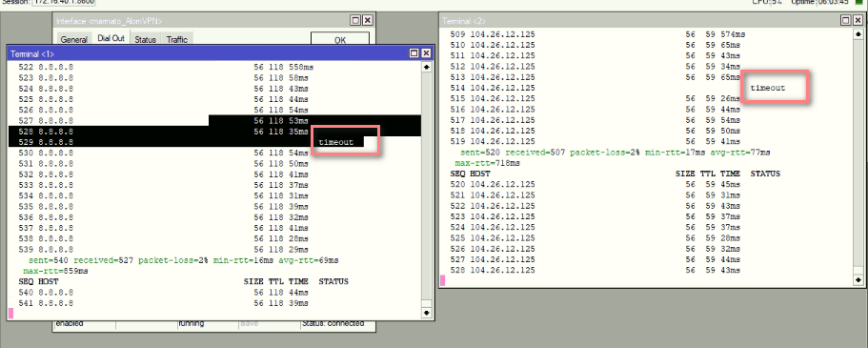The height and width of the screenshot is (348, 868).
Task: Click ping row 541 8.8.8.8 in Terminal 1
Action: [x=164, y=303]
